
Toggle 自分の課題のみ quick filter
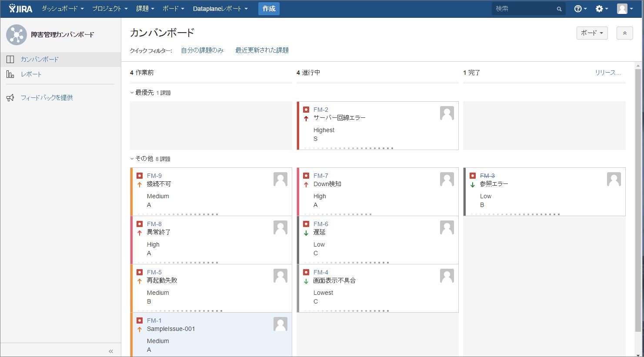202,50
